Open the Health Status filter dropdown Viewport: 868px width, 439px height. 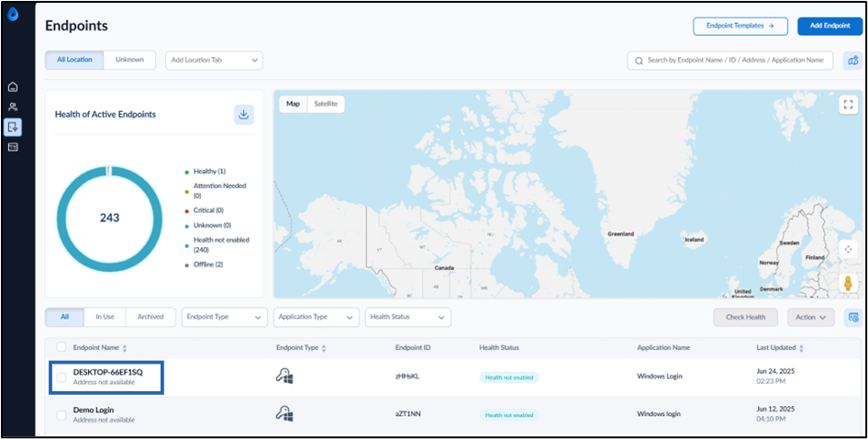(x=408, y=317)
